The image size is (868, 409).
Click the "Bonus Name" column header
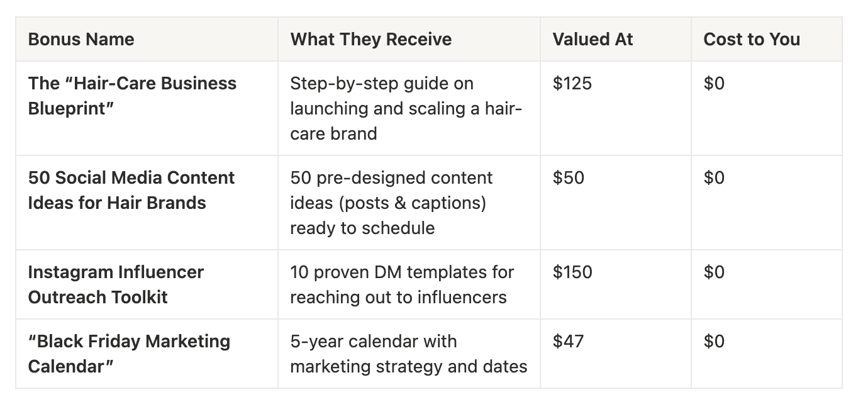pos(81,40)
